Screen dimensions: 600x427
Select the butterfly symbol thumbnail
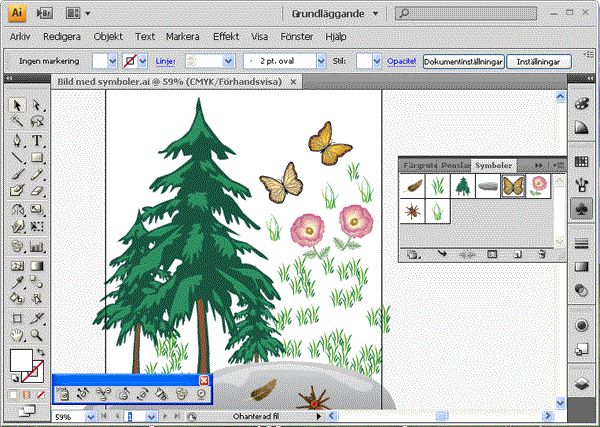[x=513, y=185]
